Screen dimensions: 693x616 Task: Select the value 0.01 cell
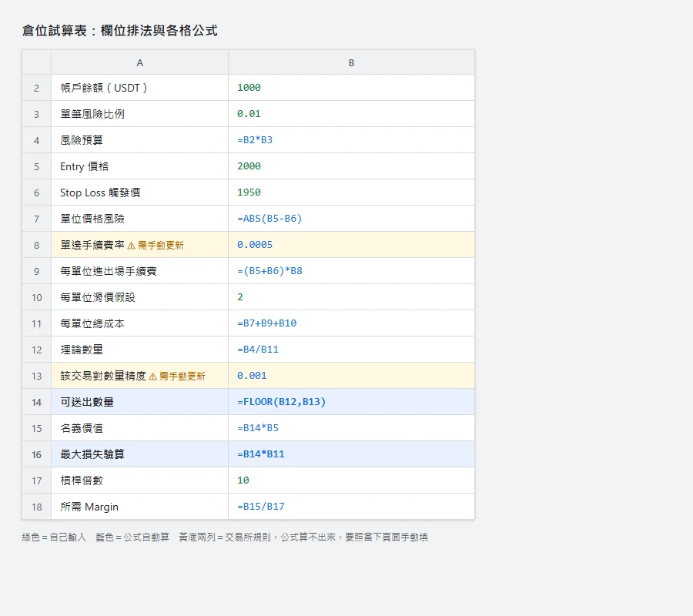351,114
